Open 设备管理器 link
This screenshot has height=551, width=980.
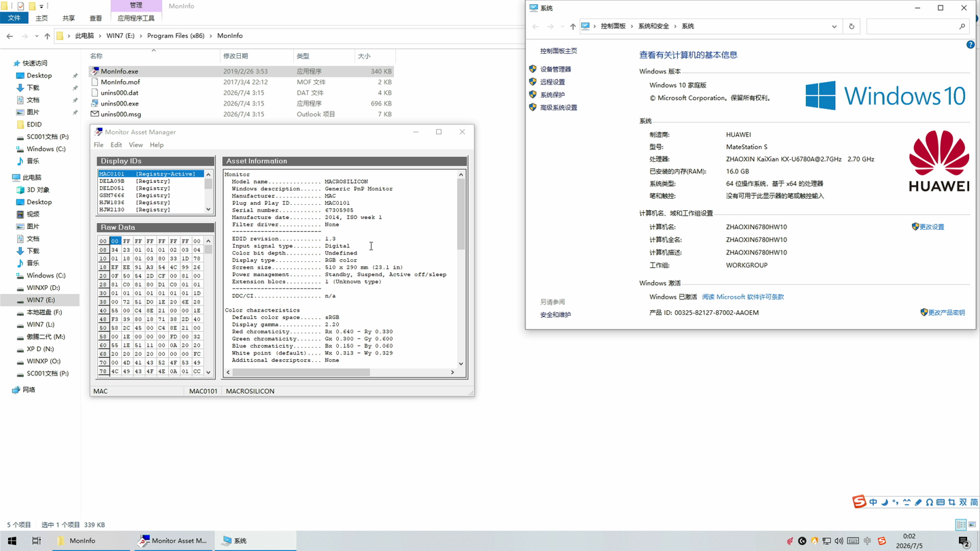555,69
